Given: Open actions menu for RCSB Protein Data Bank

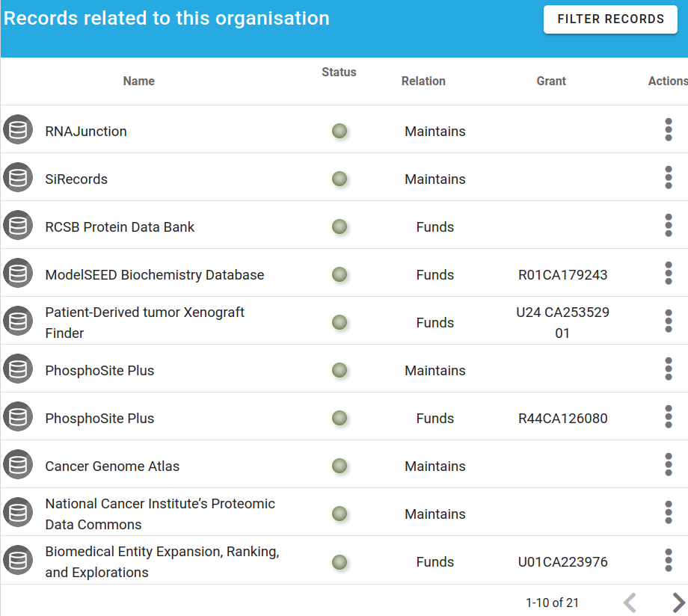Looking at the screenshot, I should [x=669, y=225].
